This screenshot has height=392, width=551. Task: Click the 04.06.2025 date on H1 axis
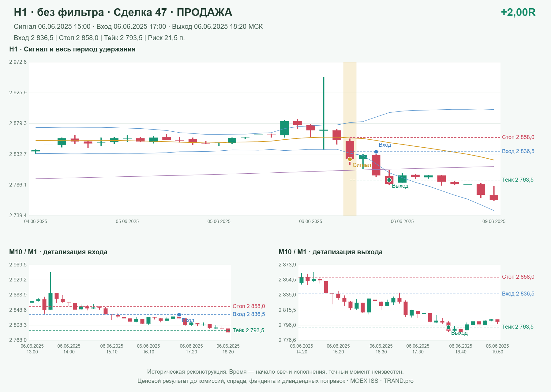[x=36, y=221]
